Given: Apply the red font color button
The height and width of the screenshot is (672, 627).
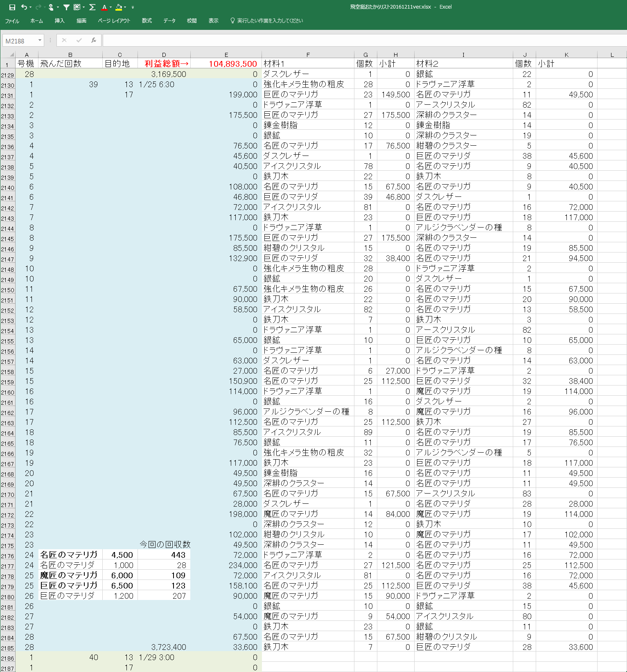Looking at the screenshot, I should tap(104, 7).
